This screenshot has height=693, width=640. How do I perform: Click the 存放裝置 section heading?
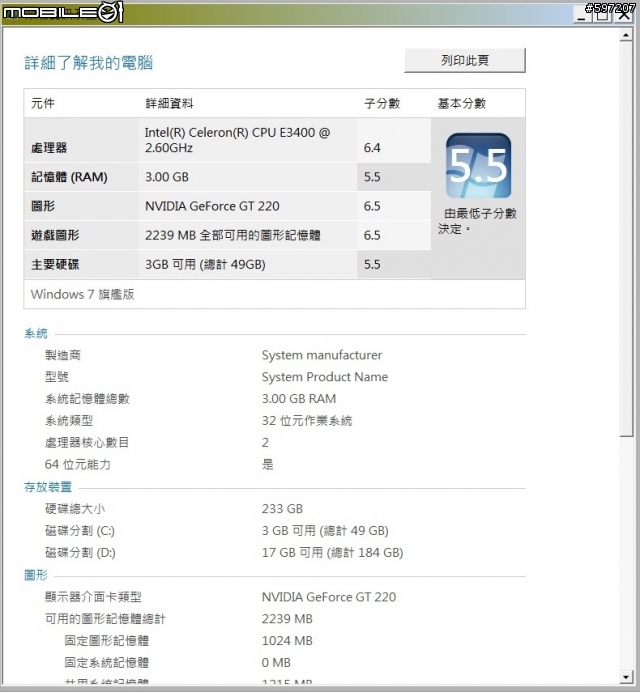pyautogui.click(x=48, y=487)
